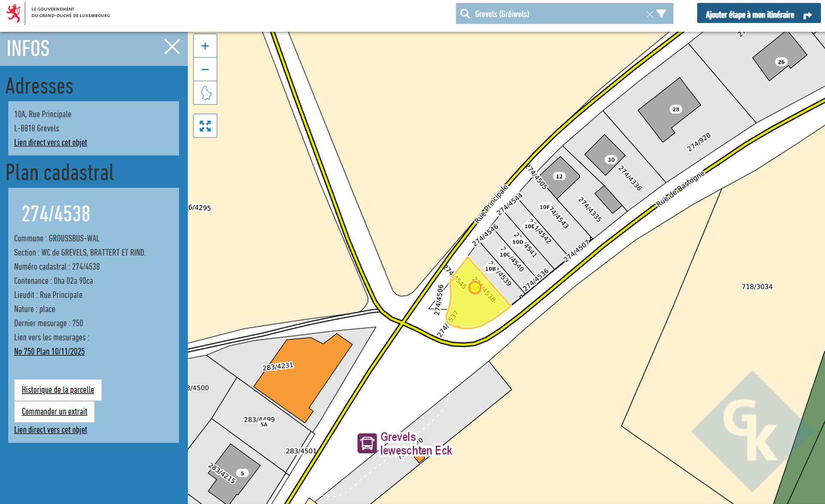
Task: Open address Lien direct vers cet objet
Action: click(x=50, y=143)
